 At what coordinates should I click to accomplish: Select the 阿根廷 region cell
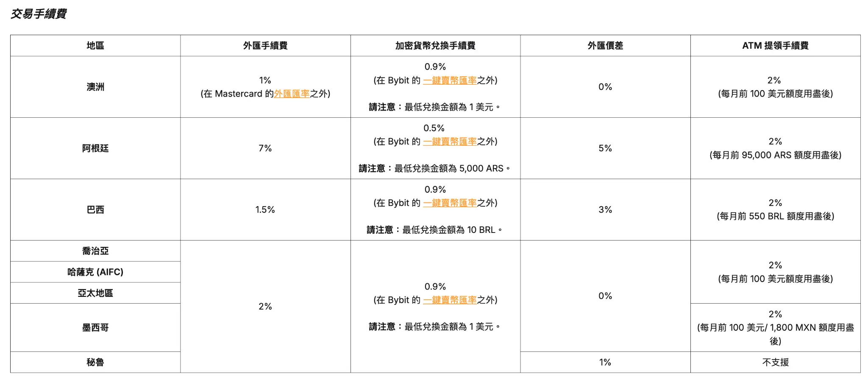coord(95,148)
